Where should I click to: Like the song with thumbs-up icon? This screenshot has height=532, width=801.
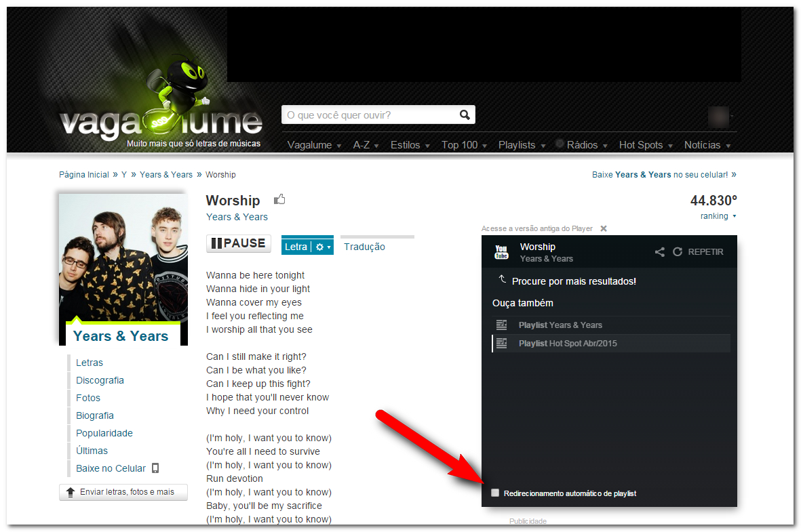(x=279, y=199)
